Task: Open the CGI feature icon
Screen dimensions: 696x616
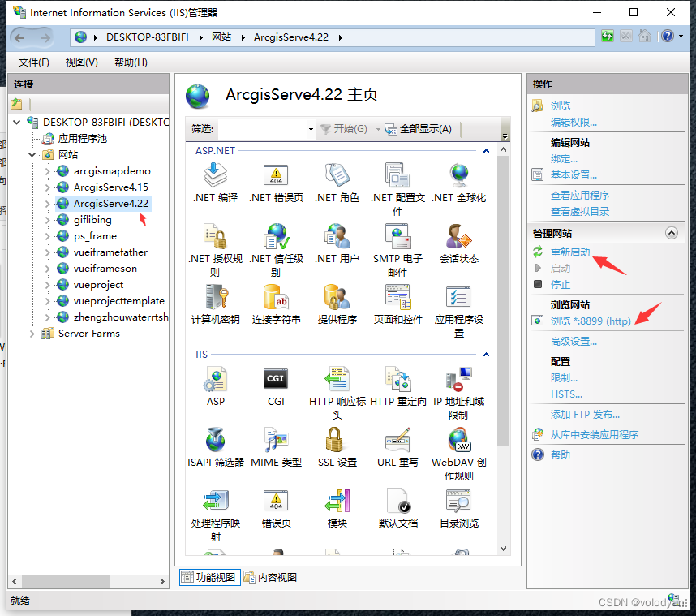Action: point(275,379)
